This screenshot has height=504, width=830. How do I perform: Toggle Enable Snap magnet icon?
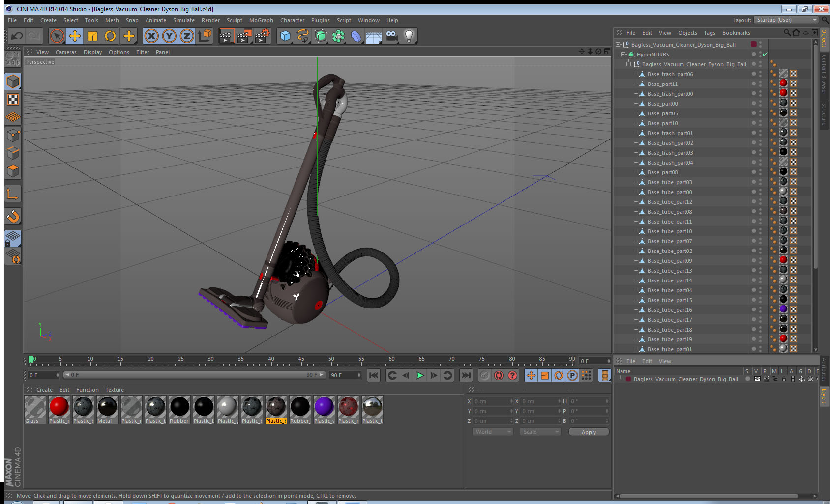13,216
